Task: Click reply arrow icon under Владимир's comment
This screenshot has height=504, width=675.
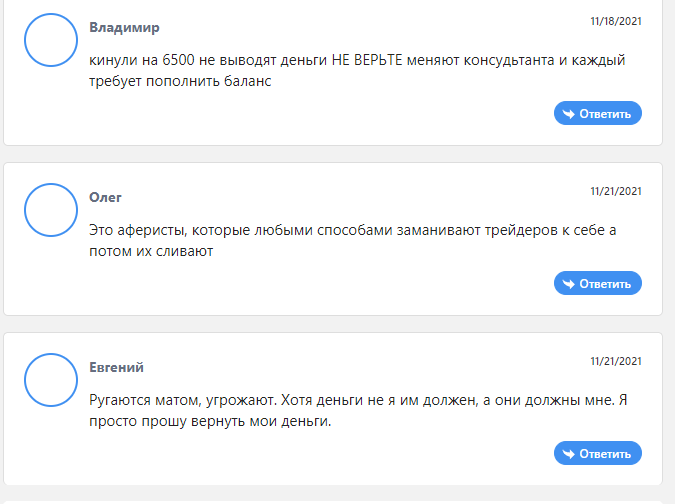Action: [569, 114]
